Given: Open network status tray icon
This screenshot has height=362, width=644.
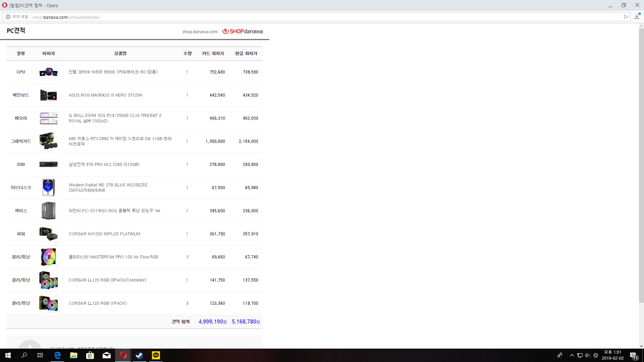Looking at the screenshot, I should pos(580,356).
